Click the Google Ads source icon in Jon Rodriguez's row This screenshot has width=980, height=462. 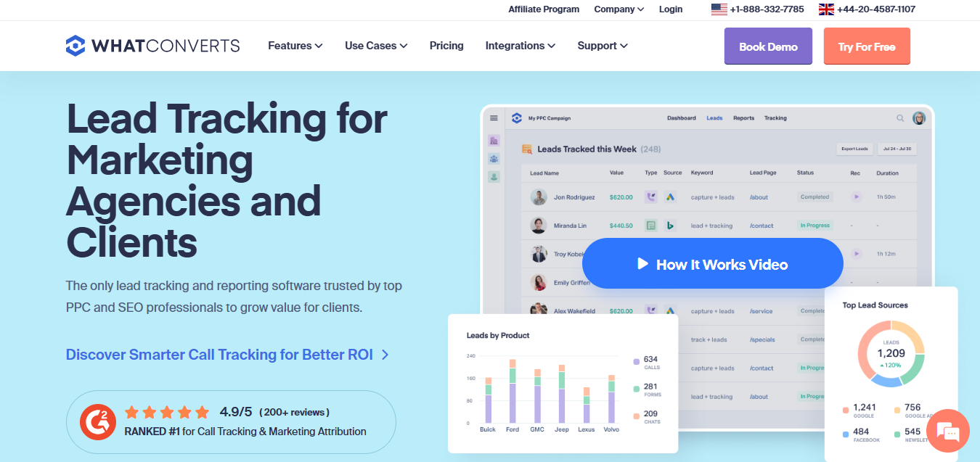click(671, 197)
